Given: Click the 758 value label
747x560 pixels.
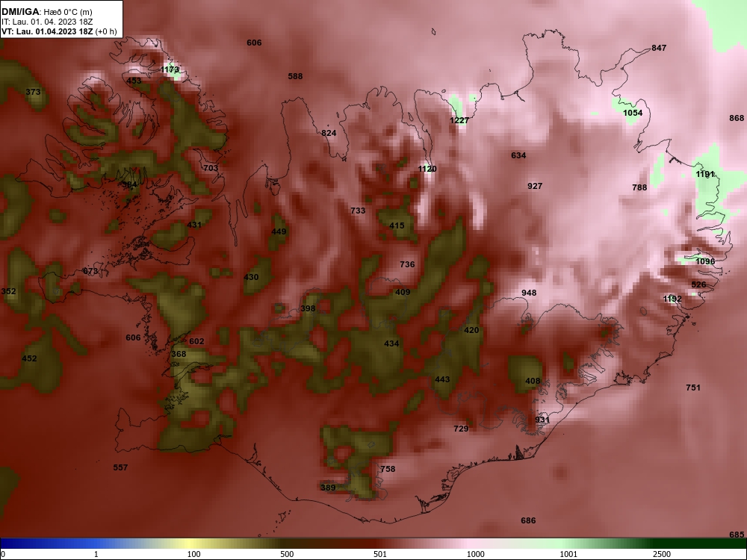Looking at the screenshot, I should (x=388, y=469).
